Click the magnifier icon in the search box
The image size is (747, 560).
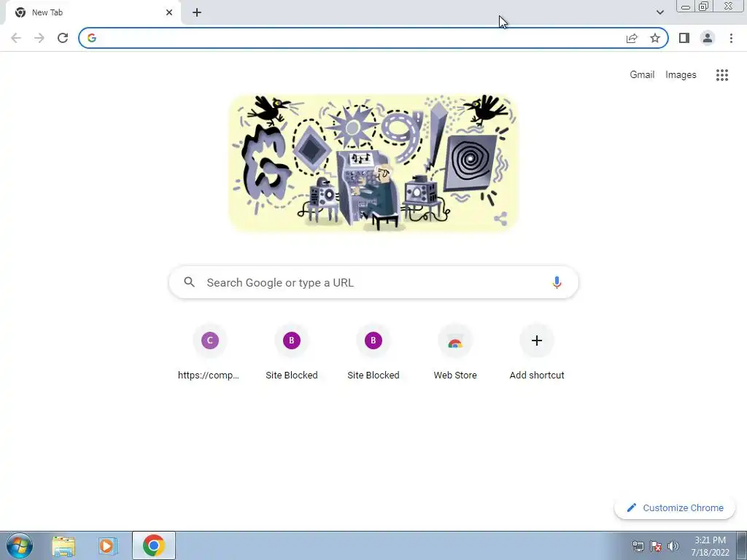coord(189,282)
